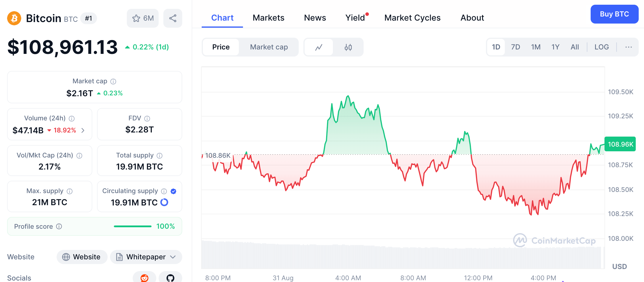
Task: Click the volume bars below chart
Action: coord(401,255)
